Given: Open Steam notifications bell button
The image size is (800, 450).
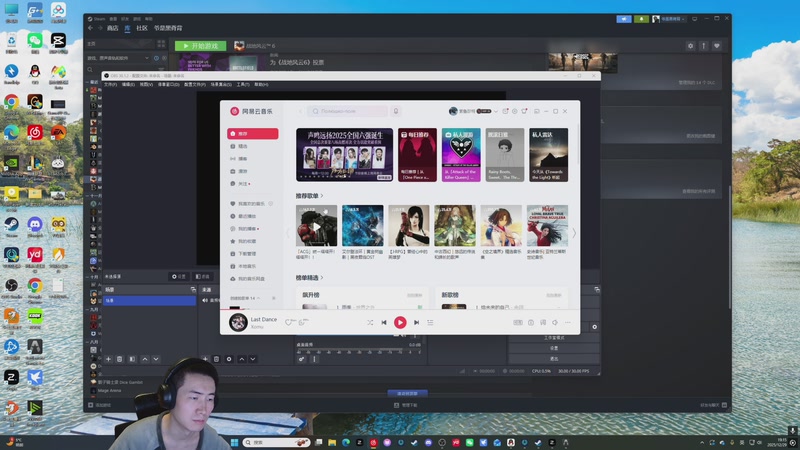Looking at the screenshot, I should tap(641, 19).
